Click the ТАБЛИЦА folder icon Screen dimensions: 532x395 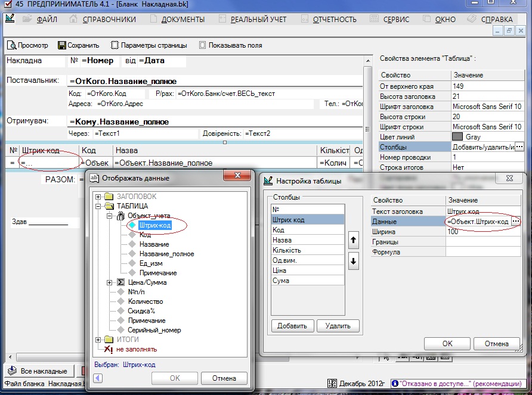coord(109,206)
